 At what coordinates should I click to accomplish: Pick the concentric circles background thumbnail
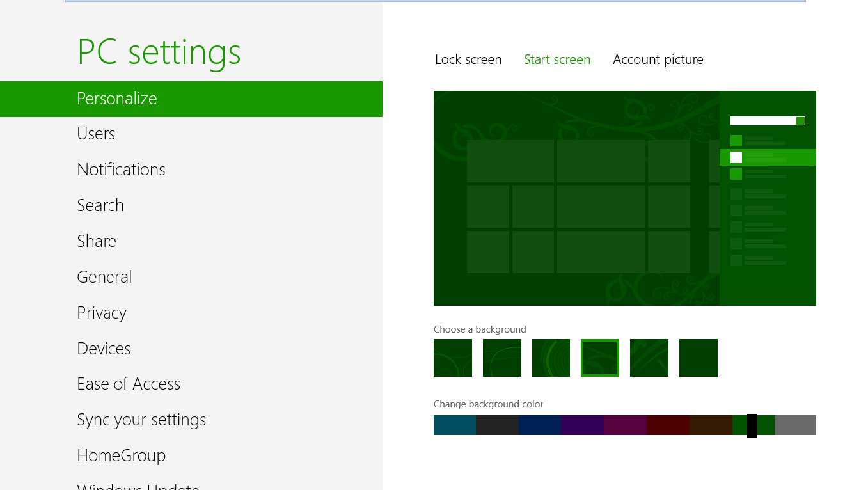(x=551, y=358)
